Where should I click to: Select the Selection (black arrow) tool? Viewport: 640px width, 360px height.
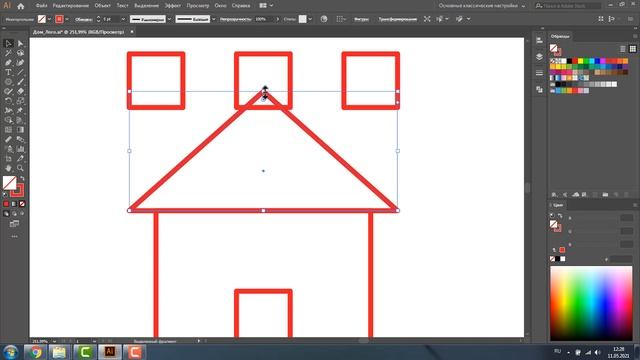pyautogui.click(x=8, y=44)
